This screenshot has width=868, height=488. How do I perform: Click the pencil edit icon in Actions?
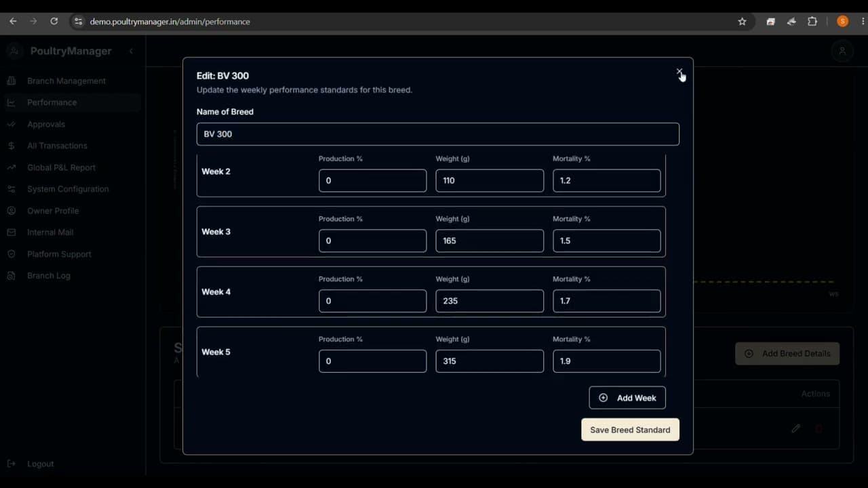(795, 428)
